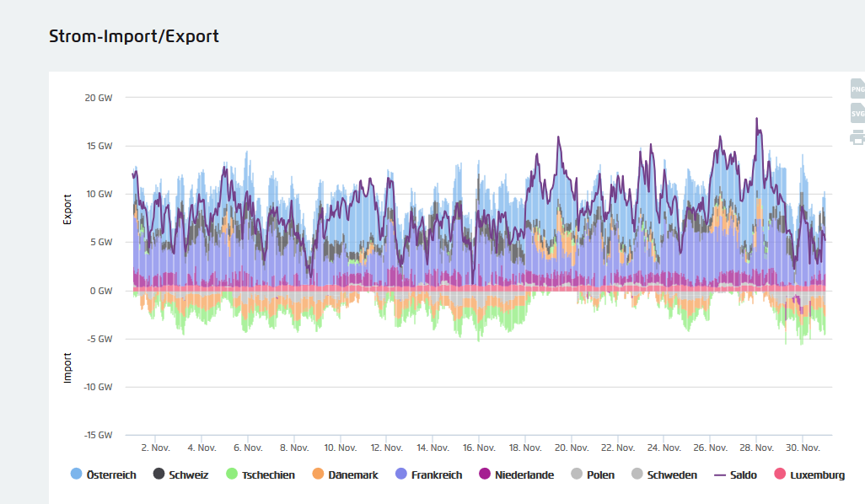Select the 30. Nov. date tick
The height and width of the screenshot is (504, 865).
(803, 448)
